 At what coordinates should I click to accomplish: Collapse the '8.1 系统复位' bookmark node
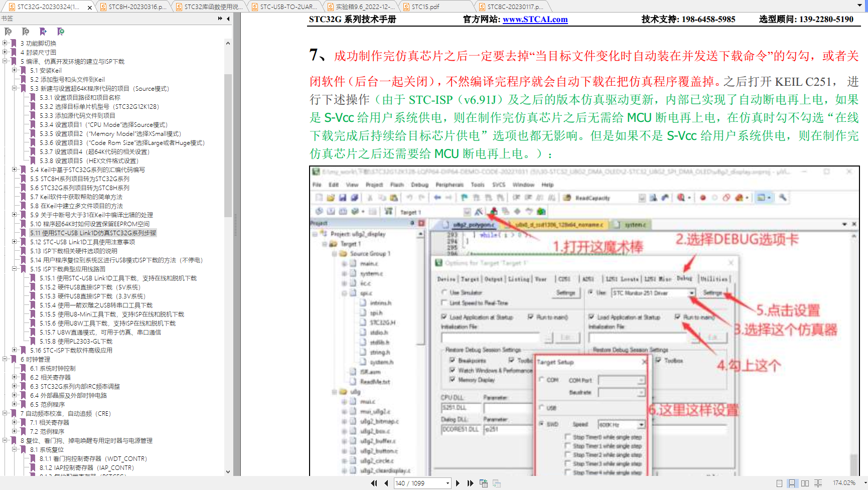point(15,449)
